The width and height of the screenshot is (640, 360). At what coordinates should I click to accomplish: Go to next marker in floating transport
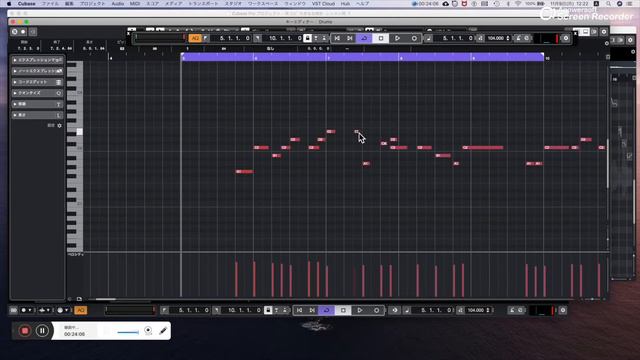350,38
